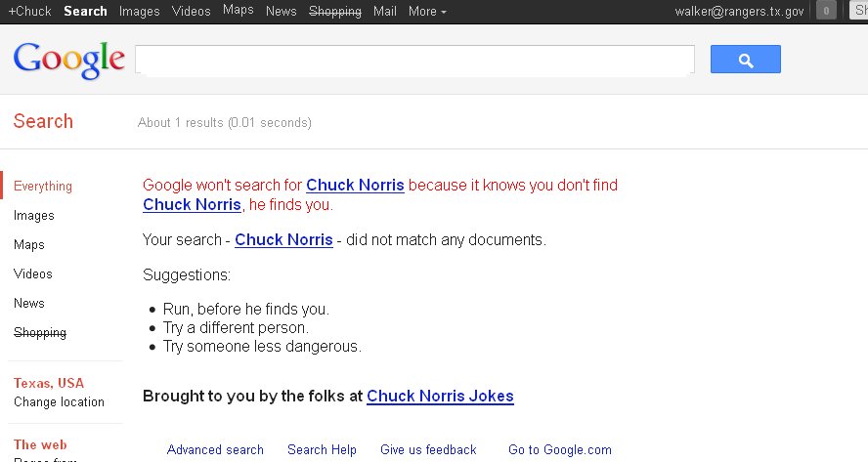
Task: Select Everything filter in left sidebar
Action: [43, 187]
